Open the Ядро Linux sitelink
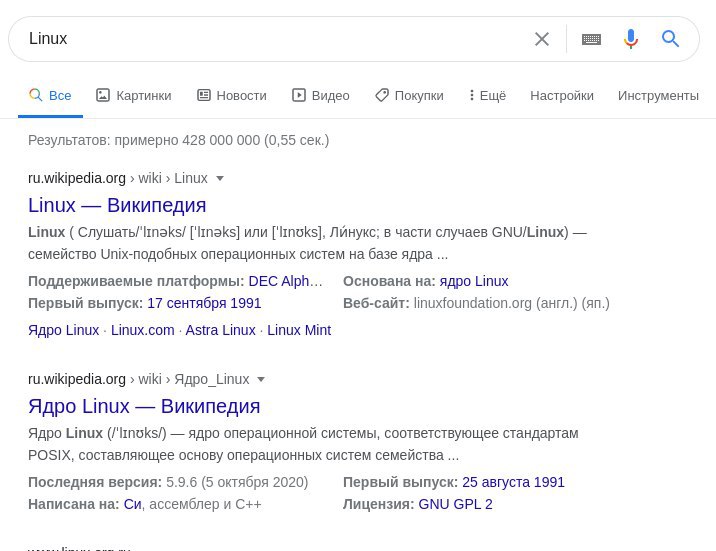716x551 pixels. tap(63, 330)
